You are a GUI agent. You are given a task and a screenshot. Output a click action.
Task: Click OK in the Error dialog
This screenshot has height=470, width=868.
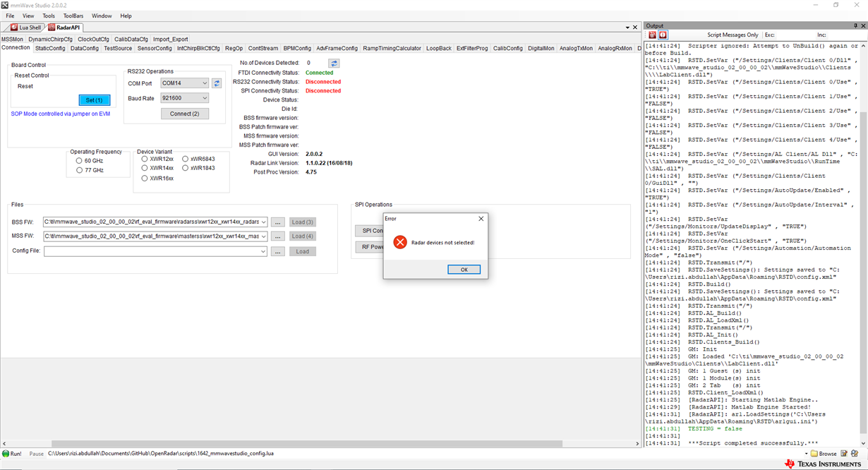[464, 270]
